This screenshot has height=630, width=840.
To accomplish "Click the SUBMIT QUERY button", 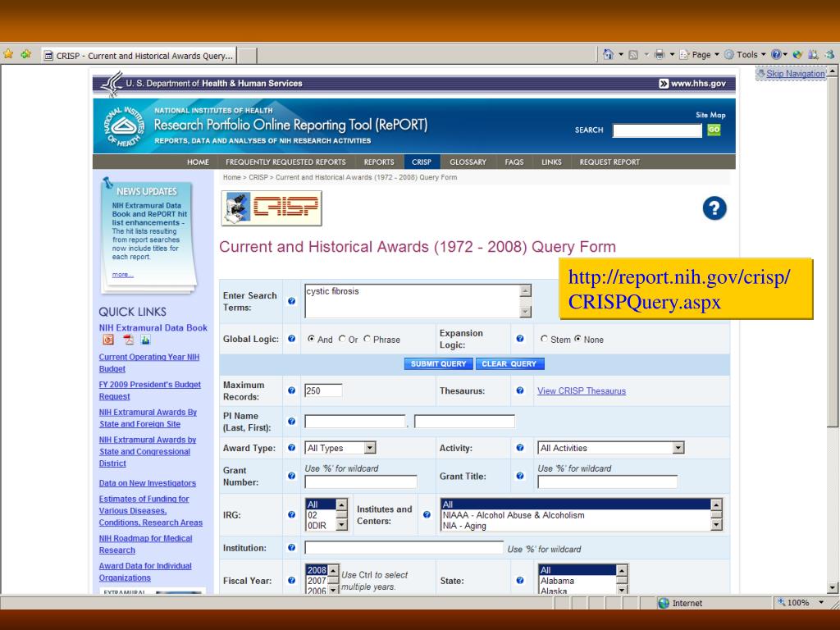I will point(438,363).
